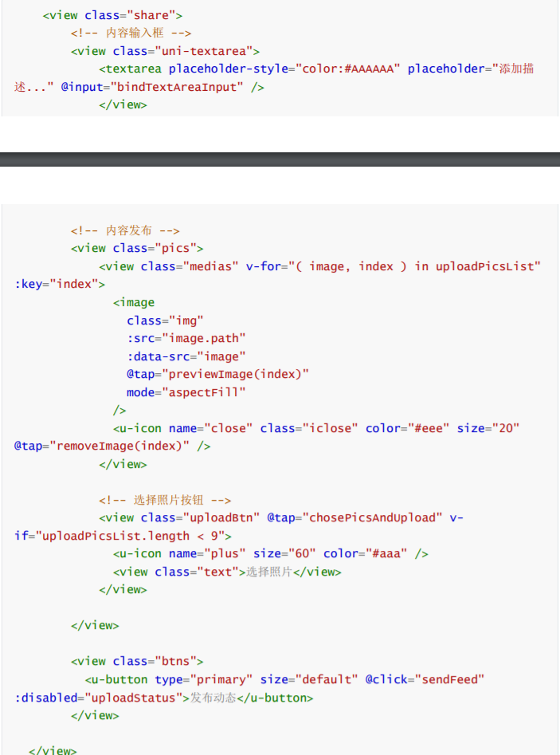Click the 'mode="aspectFill"' line
Image resolution: width=560 pixels, height=755 pixels.
pyautogui.click(x=186, y=392)
